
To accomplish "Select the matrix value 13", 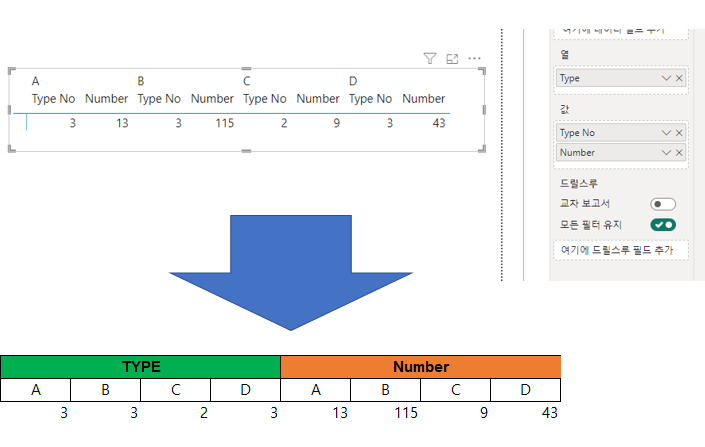I will coord(122,123).
